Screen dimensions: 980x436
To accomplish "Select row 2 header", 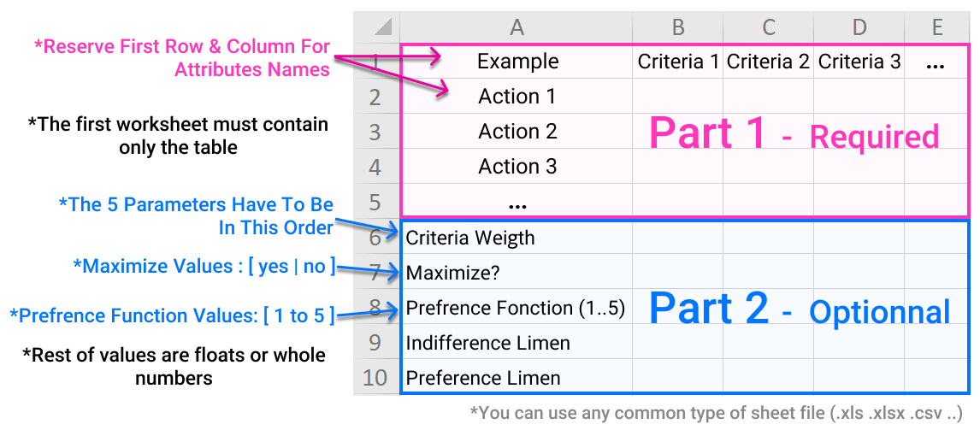I will click(375, 97).
